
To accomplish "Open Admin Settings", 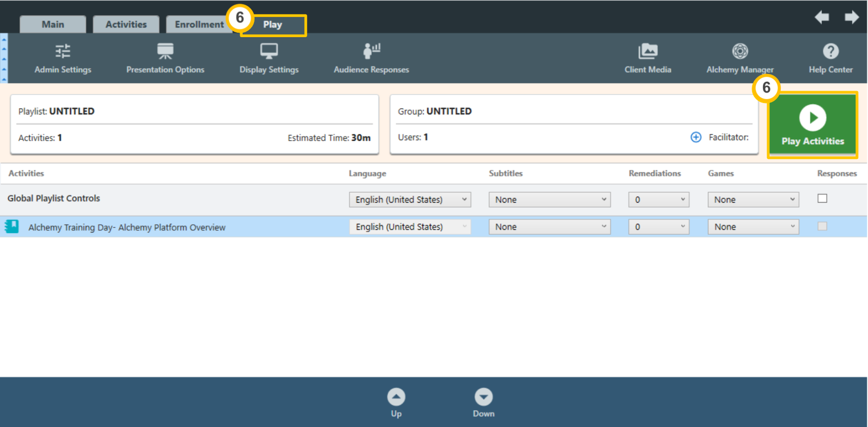I will (x=63, y=58).
